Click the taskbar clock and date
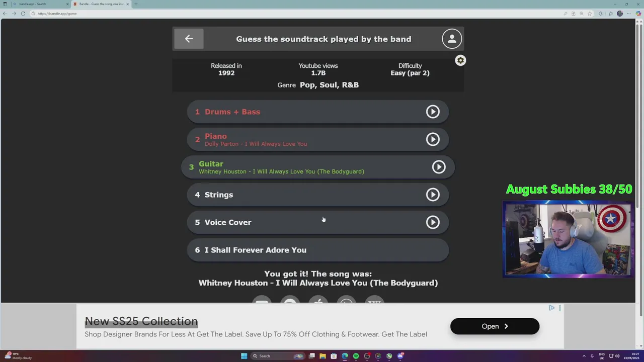Screen dimensions: 644x362 631,356
